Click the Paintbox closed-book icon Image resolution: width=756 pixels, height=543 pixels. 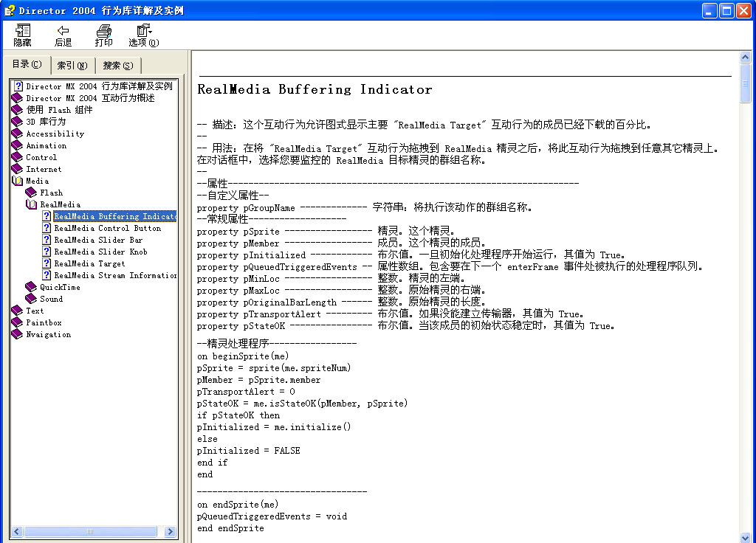(x=18, y=322)
